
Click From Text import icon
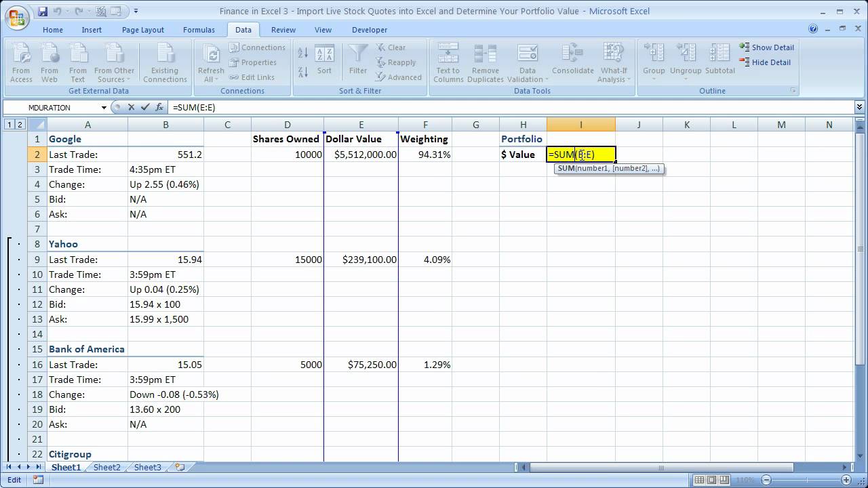click(x=78, y=64)
